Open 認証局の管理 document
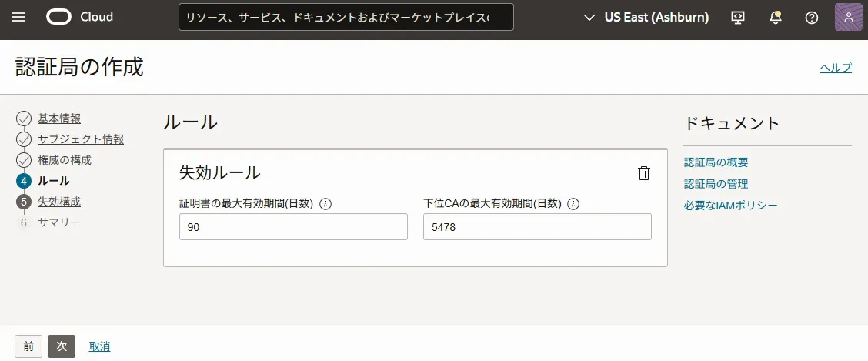This screenshot has width=868, height=361. [716, 185]
